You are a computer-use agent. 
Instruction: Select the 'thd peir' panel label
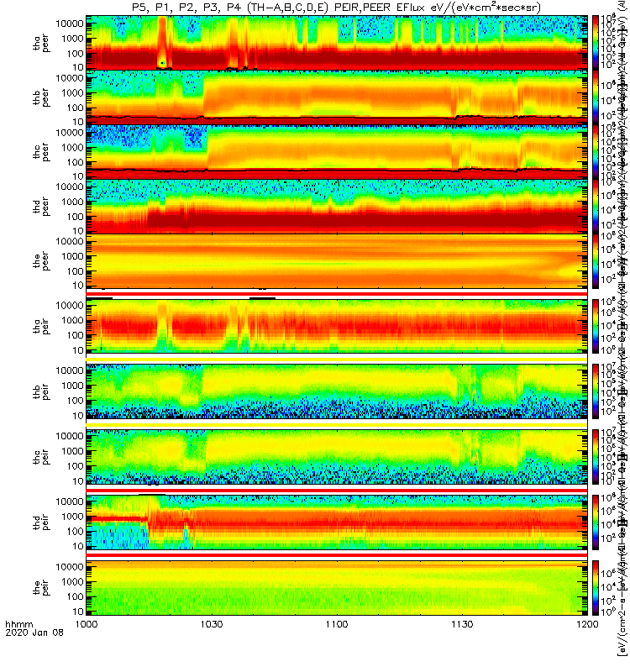(41, 522)
